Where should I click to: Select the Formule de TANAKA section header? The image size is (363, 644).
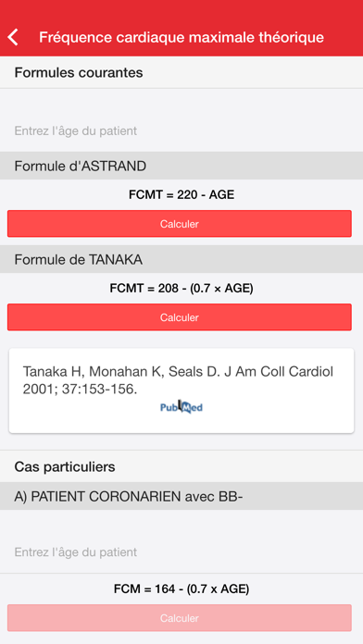[181, 259]
